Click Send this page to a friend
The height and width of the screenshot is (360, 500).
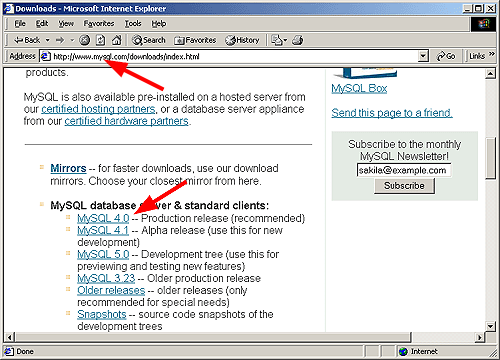point(392,113)
